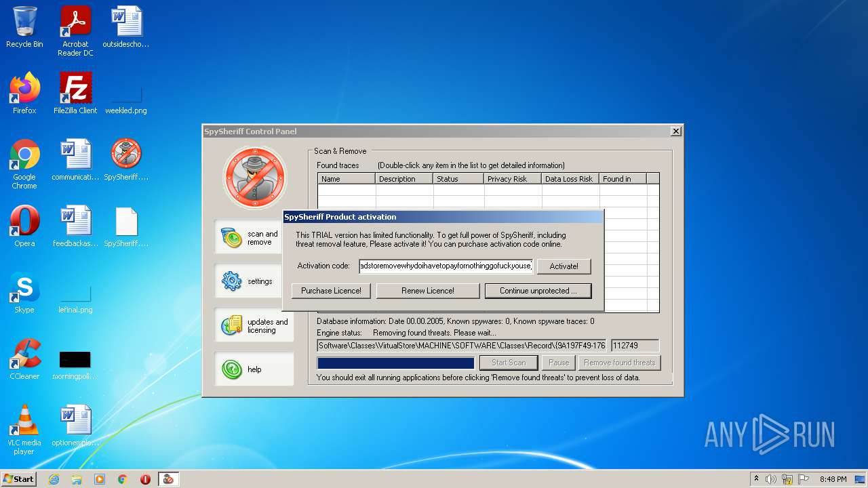Sort by Status column header
The height and width of the screenshot is (488, 868).
tap(458, 179)
